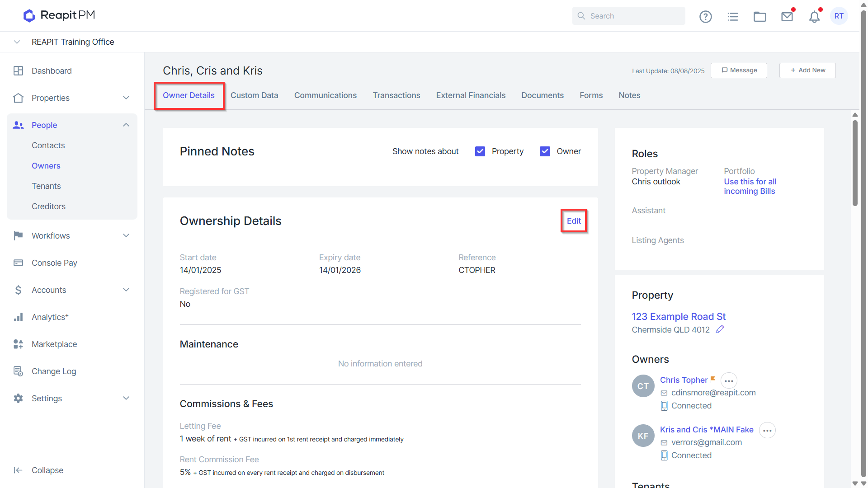The width and height of the screenshot is (868, 488).
Task: Open options ellipsis for Kris and Cris
Action: tap(767, 431)
